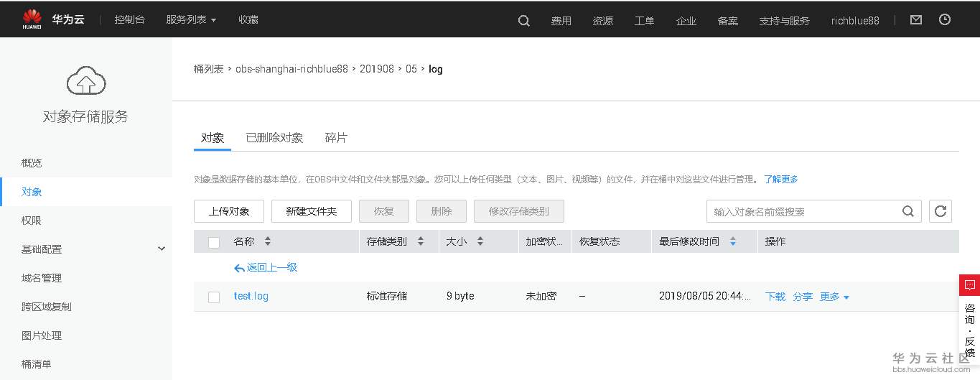The height and width of the screenshot is (380, 980).
Task: Open the red feedback chat icon
Action: click(969, 285)
